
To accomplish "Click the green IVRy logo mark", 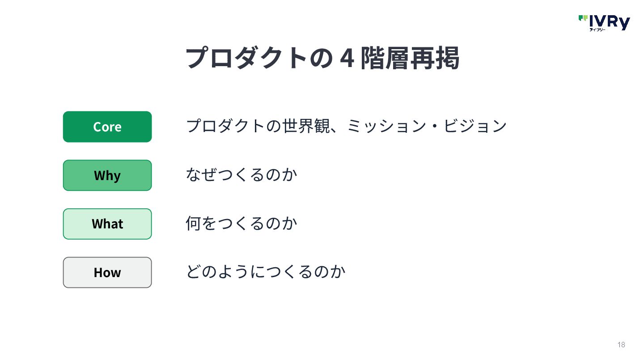I will (583, 18).
